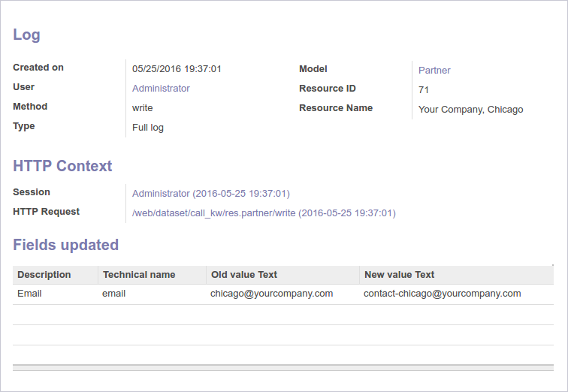This screenshot has width=568, height=392.
Task: Click the Type value Full log
Action: coord(147,128)
